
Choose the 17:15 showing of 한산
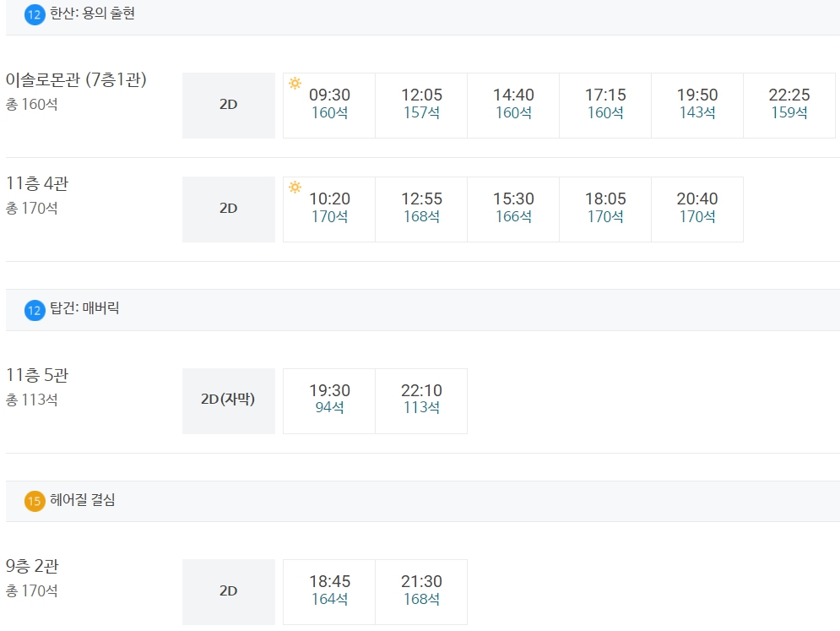[x=605, y=106]
